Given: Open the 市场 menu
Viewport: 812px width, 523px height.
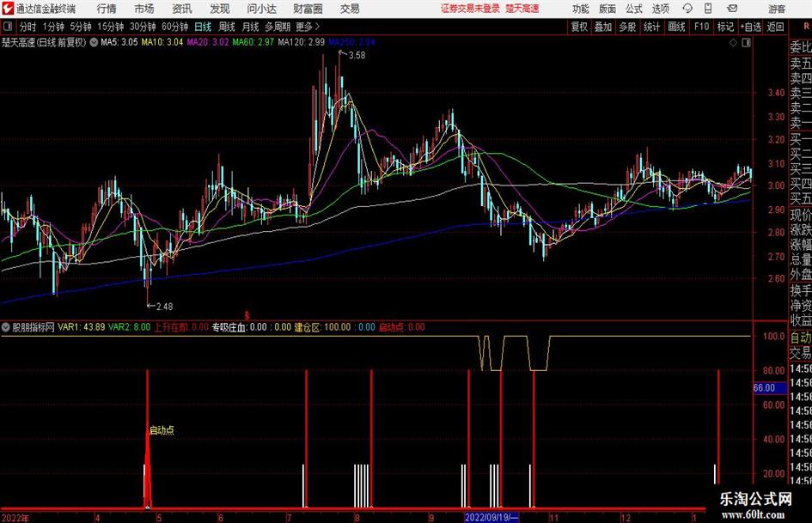Looking at the screenshot, I should point(144,9).
